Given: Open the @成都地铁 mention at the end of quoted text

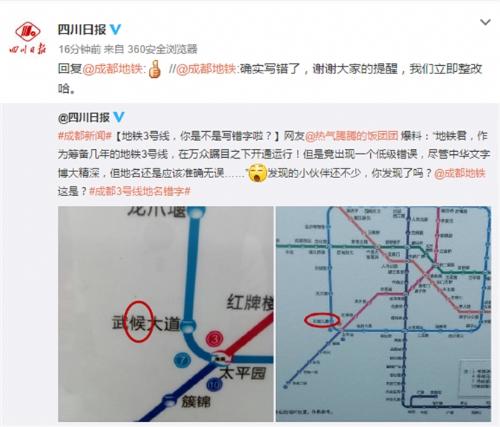Looking at the screenshot, I should (x=460, y=173).
